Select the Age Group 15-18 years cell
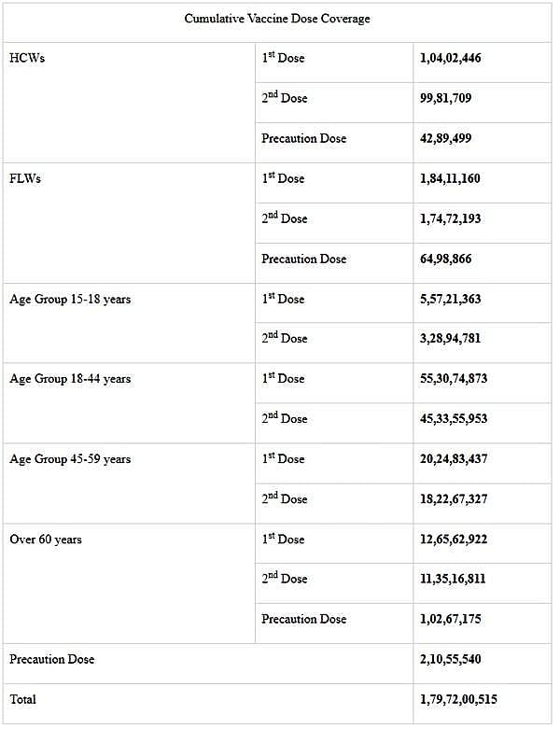560x729 pixels. (x=70, y=299)
